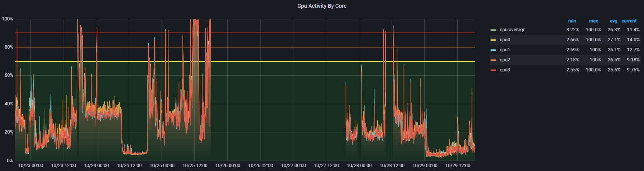Click the 80% y-axis label
The height and width of the screenshot is (171, 644).
9,47
